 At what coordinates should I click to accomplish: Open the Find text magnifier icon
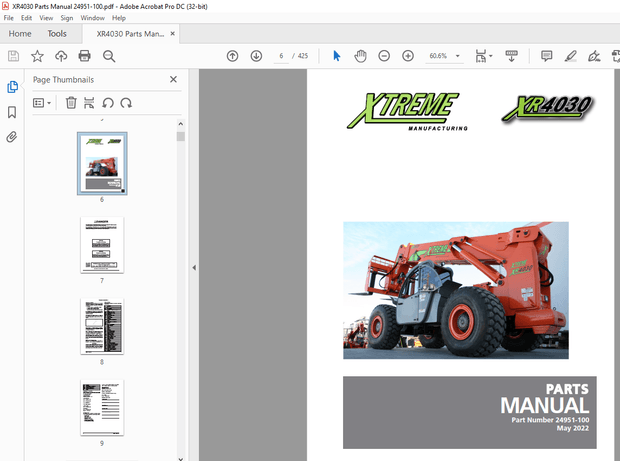[x=109, y=56]
